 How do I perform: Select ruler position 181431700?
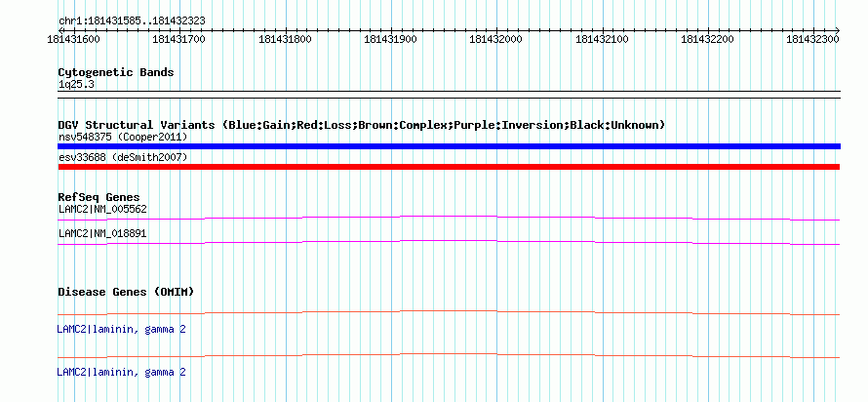(x=179, y=39)
